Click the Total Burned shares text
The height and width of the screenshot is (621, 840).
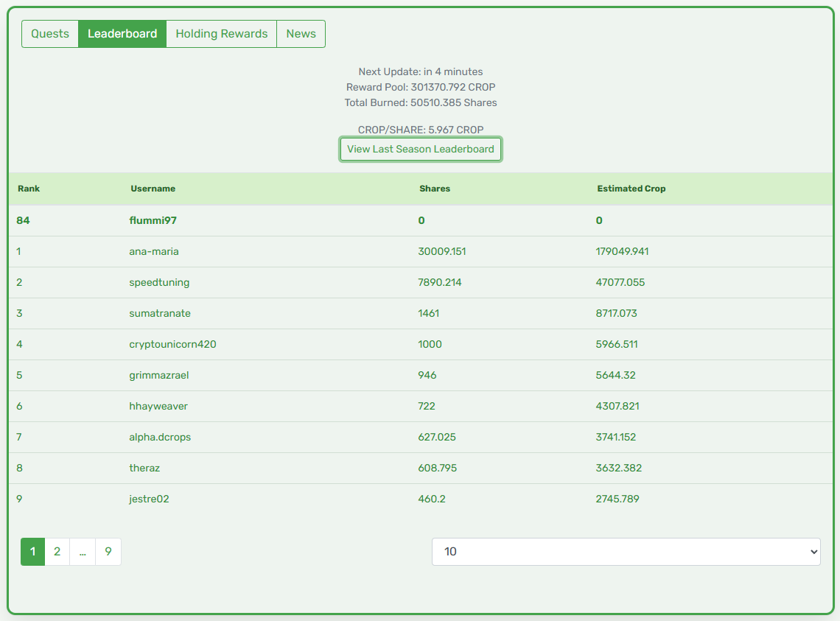click(421, 102)
